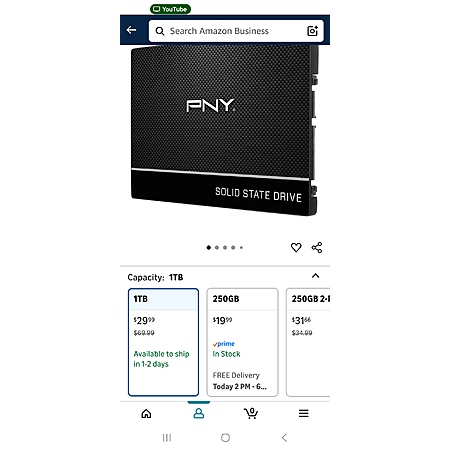Tap the back arrow in the header
The image size is (450, 450).
[131, 30]
